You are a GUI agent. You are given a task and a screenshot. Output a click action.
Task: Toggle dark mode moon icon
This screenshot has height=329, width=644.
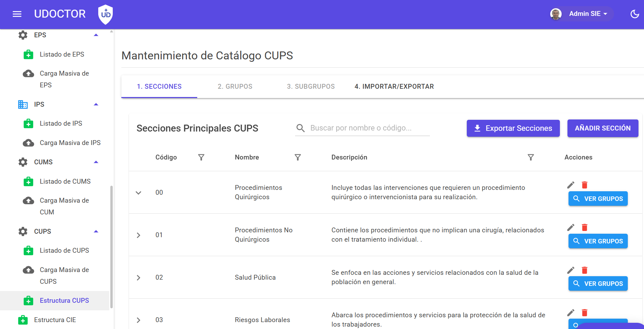tap(635, 14)
